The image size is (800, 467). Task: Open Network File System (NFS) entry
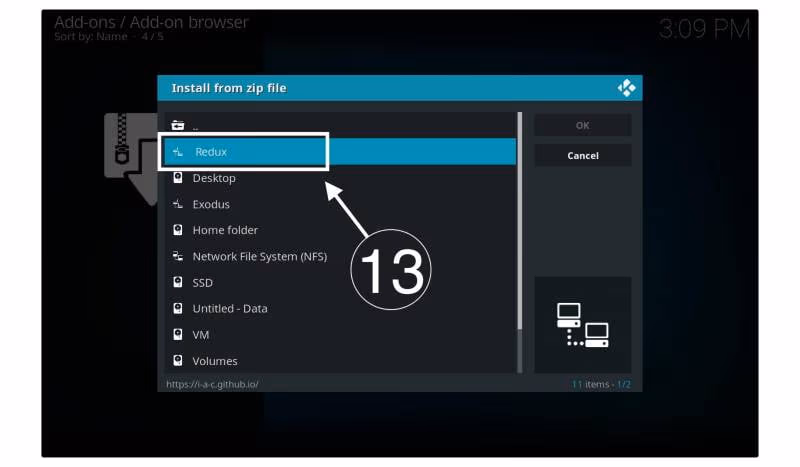[259, 256]
